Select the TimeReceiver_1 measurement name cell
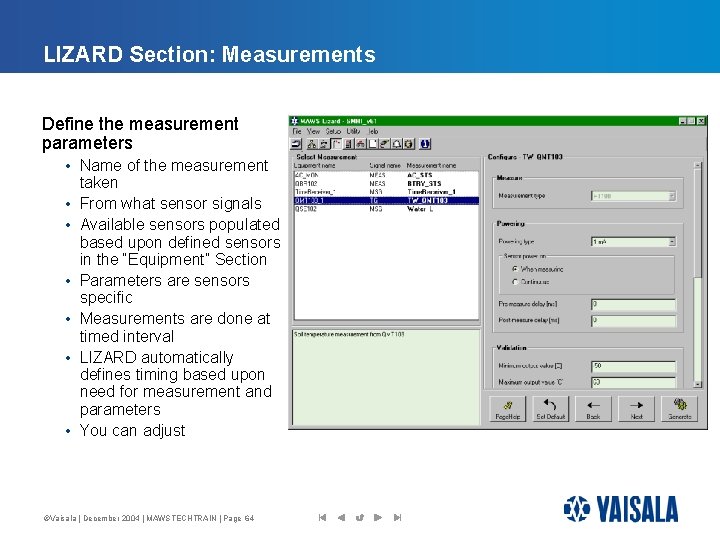720x540 pixels. (431, 191)
